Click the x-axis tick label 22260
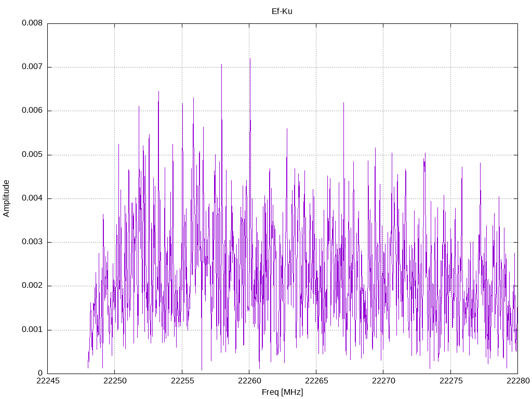This screenshot has width=532, height=399. pyautogui.click(x=249, y=381)
